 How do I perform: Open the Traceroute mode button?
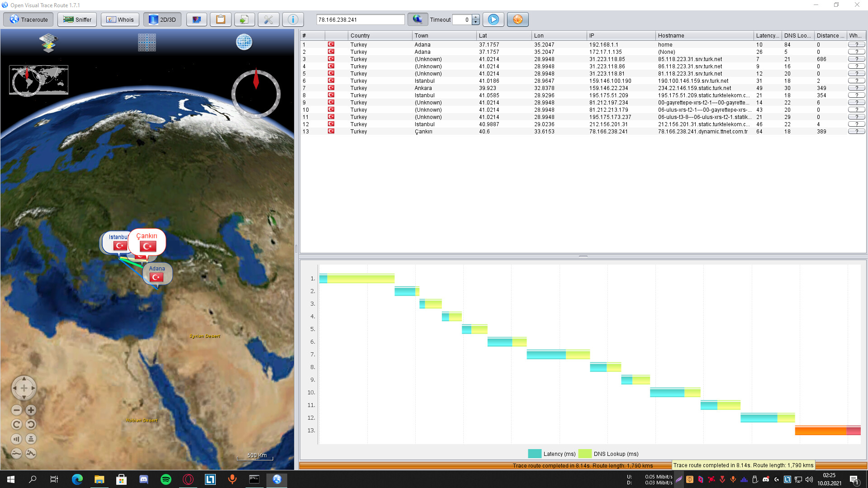(x=28, y=19)
